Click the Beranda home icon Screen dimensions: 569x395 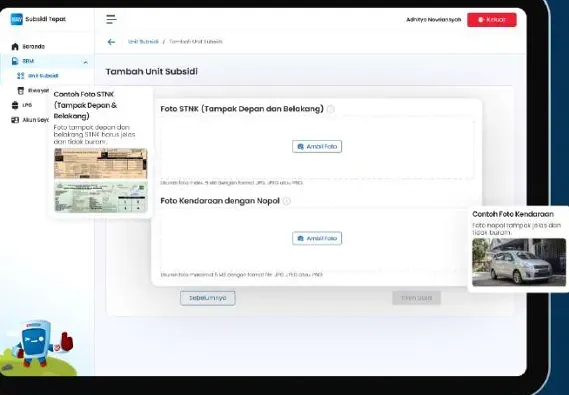tap(15, 46)
